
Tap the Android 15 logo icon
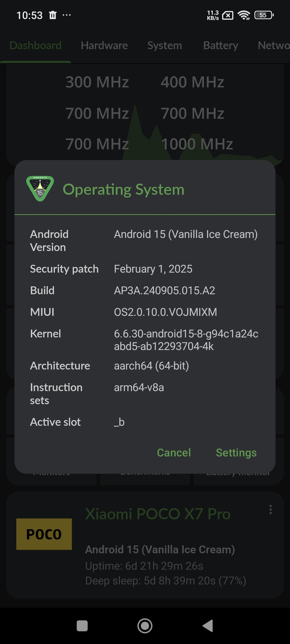[40, 189]
